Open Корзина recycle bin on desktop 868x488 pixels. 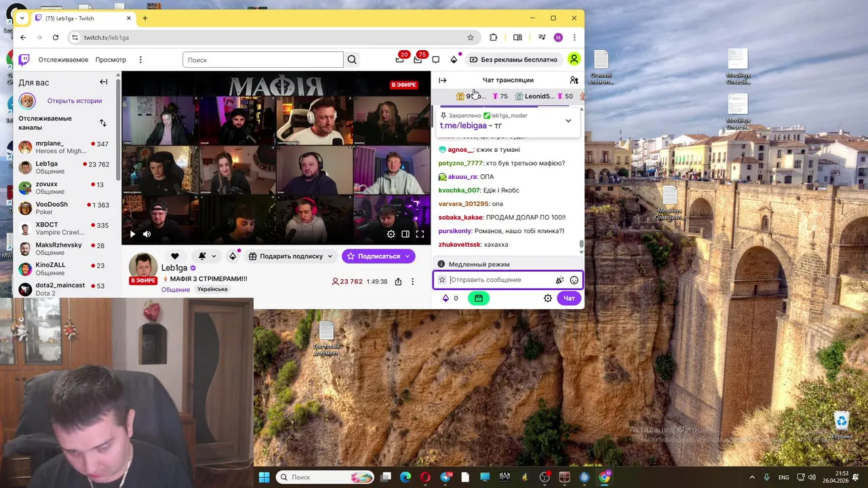click(842, 426)
